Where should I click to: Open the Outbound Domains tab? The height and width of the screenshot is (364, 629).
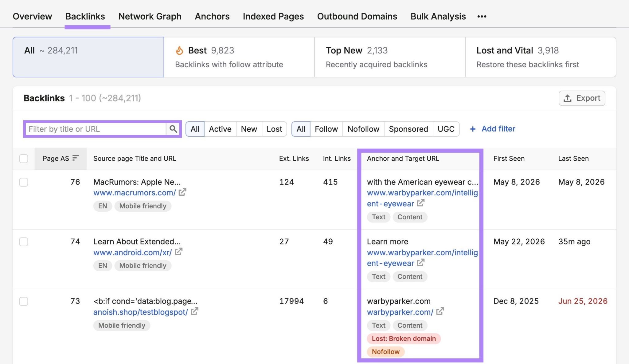pyautogui.click(x=357, y=16)
